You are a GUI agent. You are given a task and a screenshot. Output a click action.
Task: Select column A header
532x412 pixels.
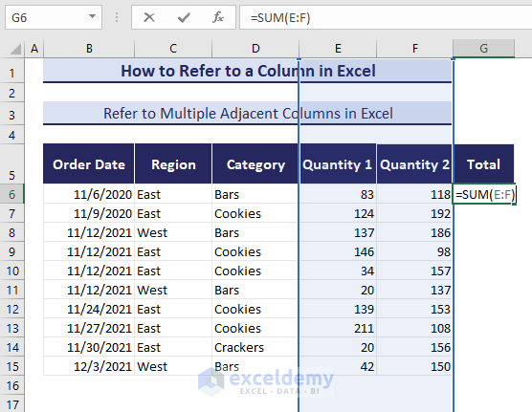[x=34, y=49]
